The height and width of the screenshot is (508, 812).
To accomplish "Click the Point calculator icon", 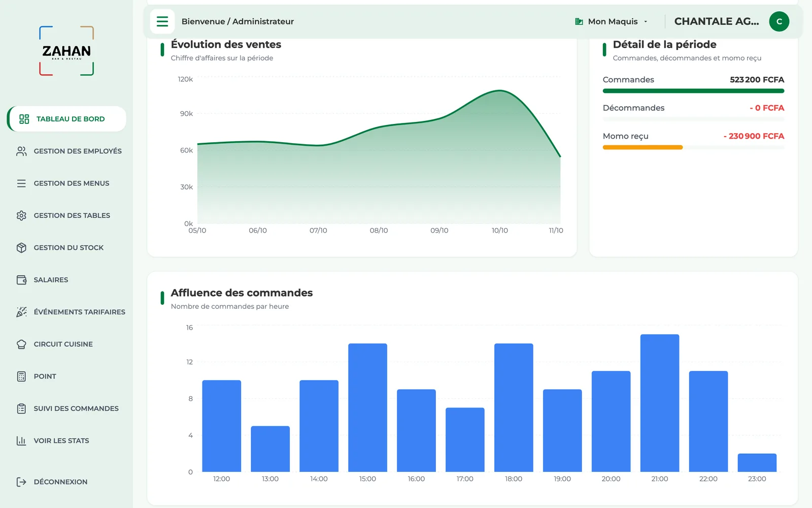I will pyautogui.click(x=21, y=376).
